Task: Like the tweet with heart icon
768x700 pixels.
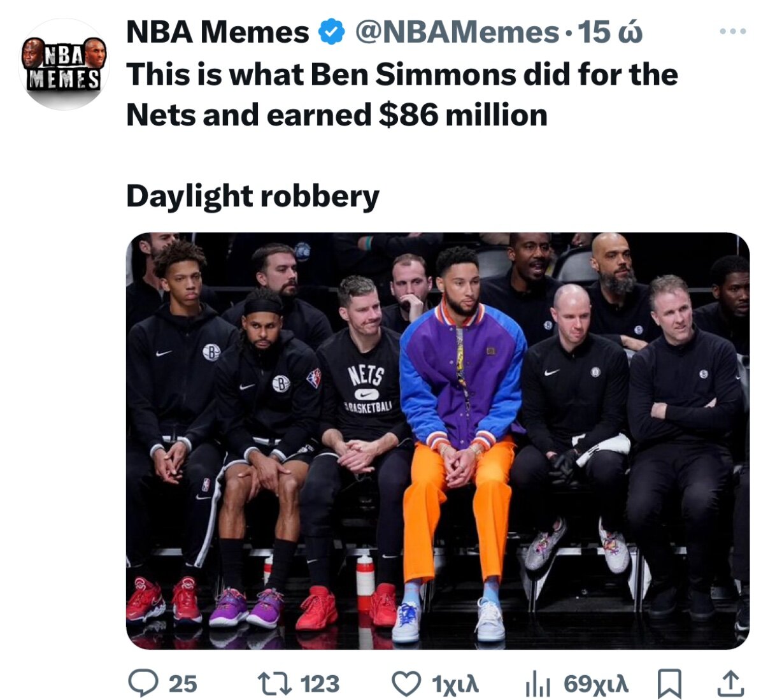Action: tap(406, 684)
